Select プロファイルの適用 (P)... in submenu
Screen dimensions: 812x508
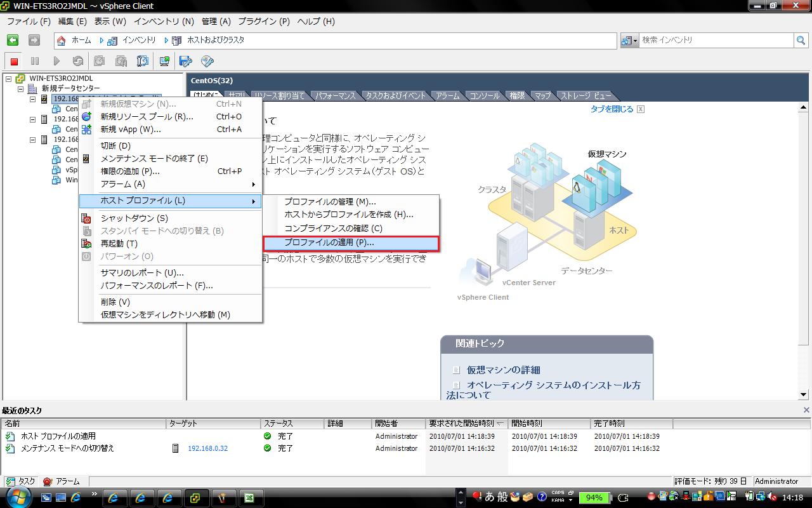(350, 243)
